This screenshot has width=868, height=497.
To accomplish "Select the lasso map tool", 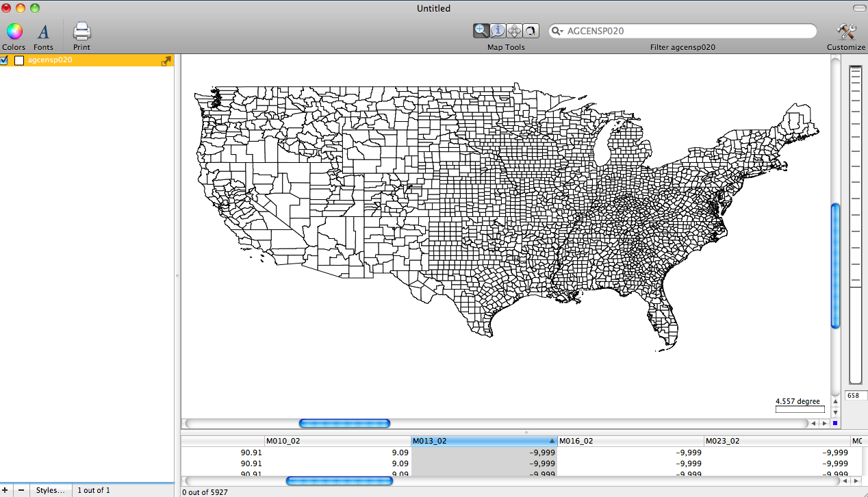I will click(531, 30).
